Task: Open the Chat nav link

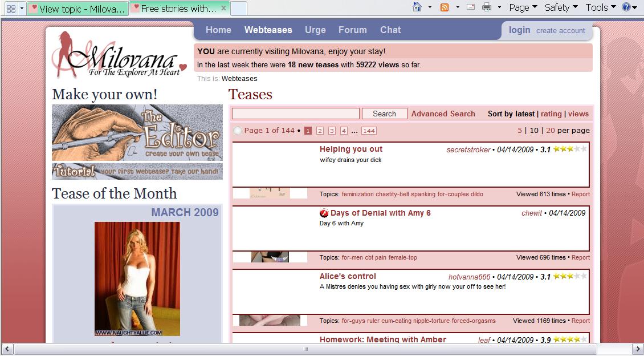Action: click(x=390, y=30)
